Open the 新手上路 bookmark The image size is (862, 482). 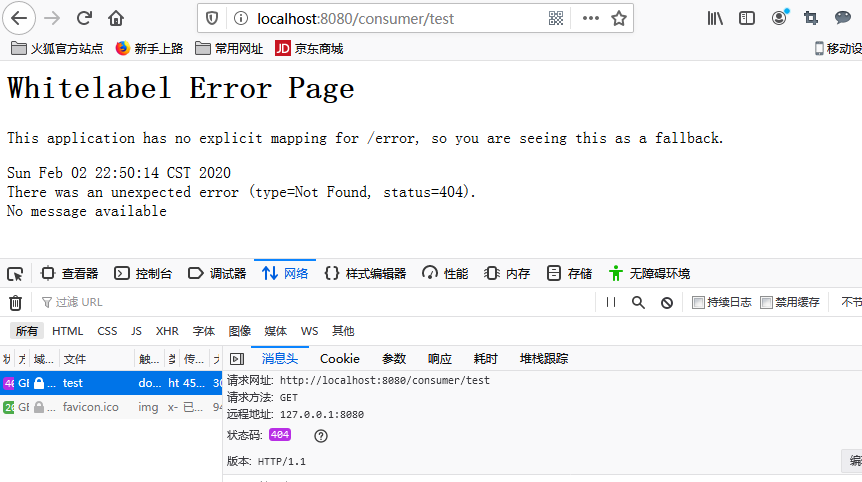tap(149, 49)
